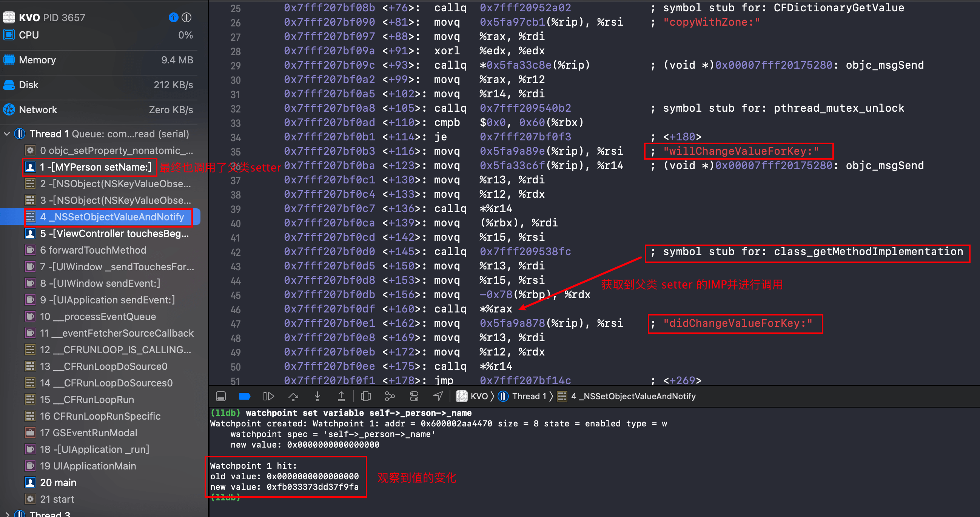The height and width of the screenshot is (517, 980).
Task: Collapse Thread 1 disclosure triangle
Action: tap(6, 134)
